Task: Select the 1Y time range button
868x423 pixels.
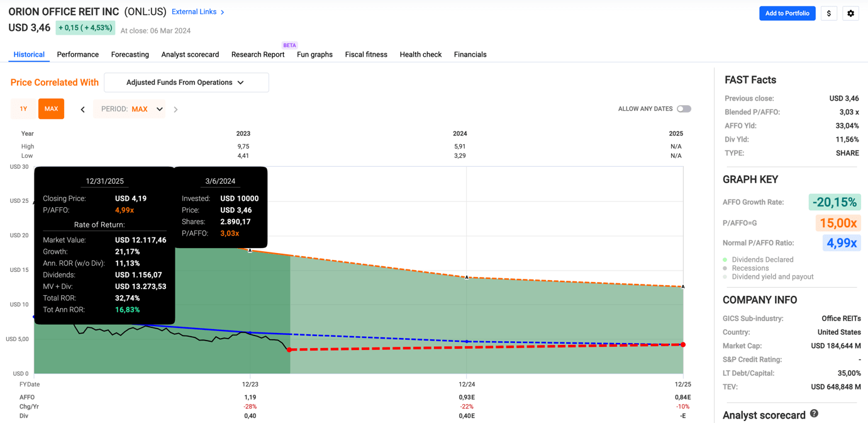Action: pyautogui.click(x=23, y=109)
